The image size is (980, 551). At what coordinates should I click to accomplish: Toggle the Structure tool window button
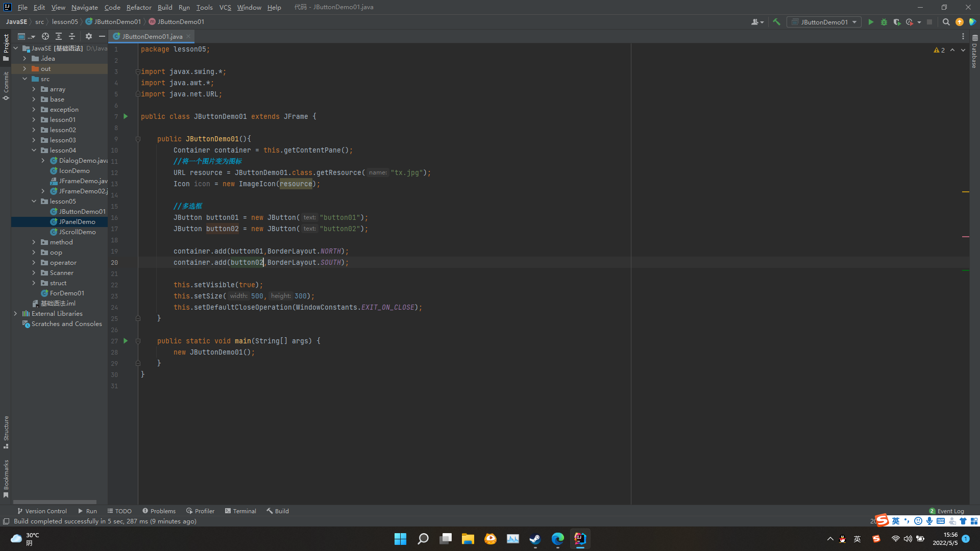[x=6, y=432]
